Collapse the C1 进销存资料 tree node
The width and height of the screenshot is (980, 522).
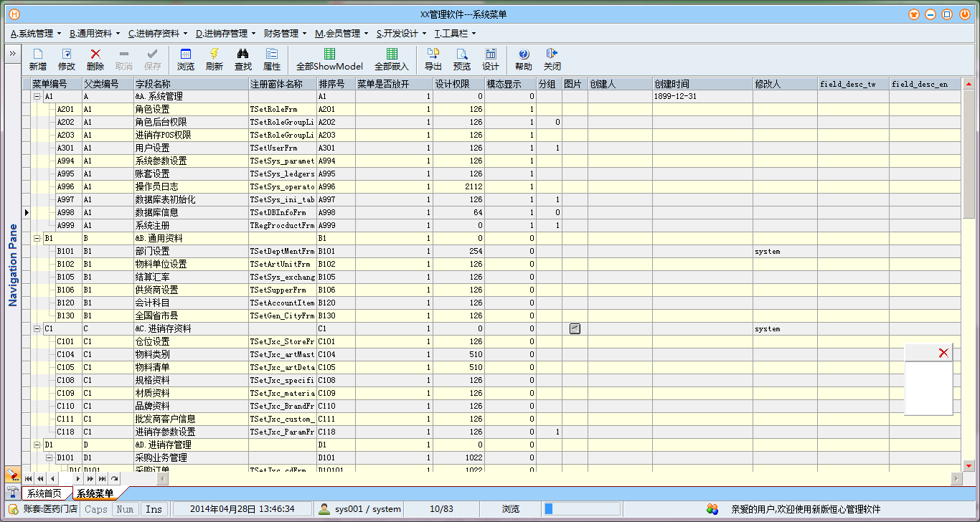(x=37, y=328)
